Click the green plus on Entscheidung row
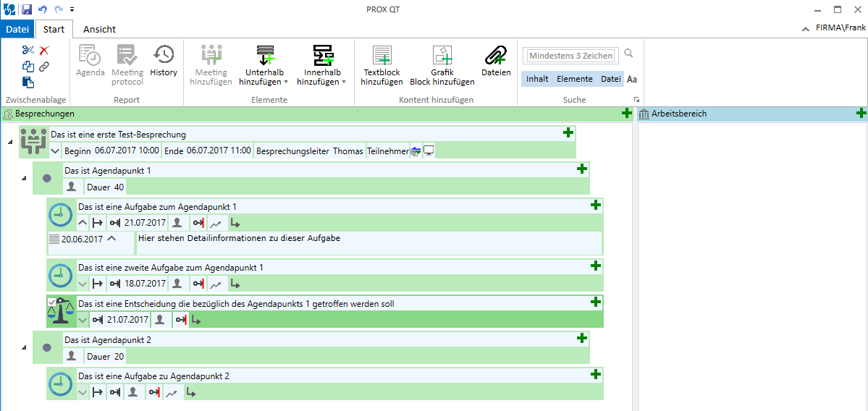Image resolution: width=868 pixels, height=411 pixels. point(596,302)
